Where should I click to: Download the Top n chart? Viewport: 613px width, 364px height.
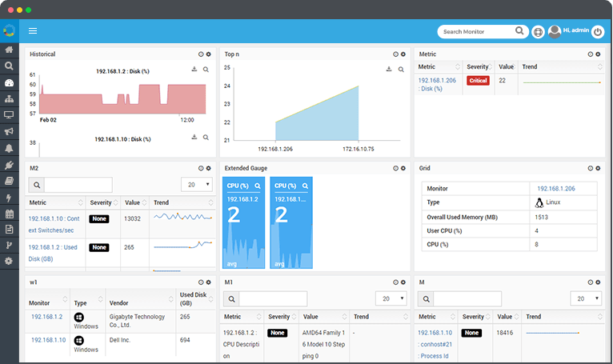389,70
